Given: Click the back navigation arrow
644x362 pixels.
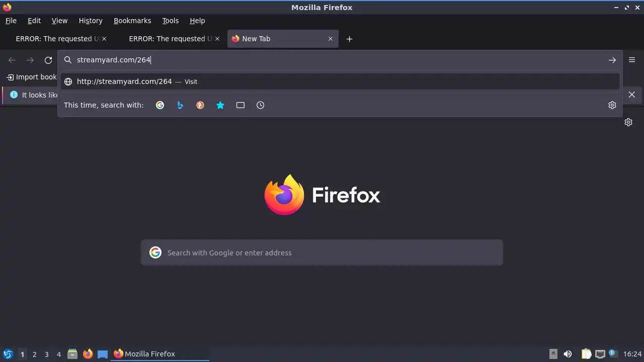Looking at the screenshot, I should pyautogui.click(x=12, y=60).
